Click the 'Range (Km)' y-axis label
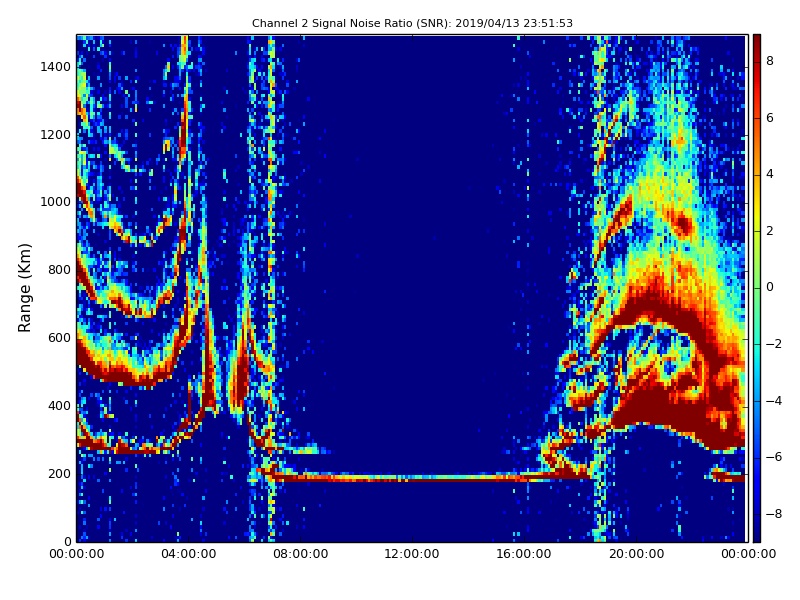 coord(24,288)
